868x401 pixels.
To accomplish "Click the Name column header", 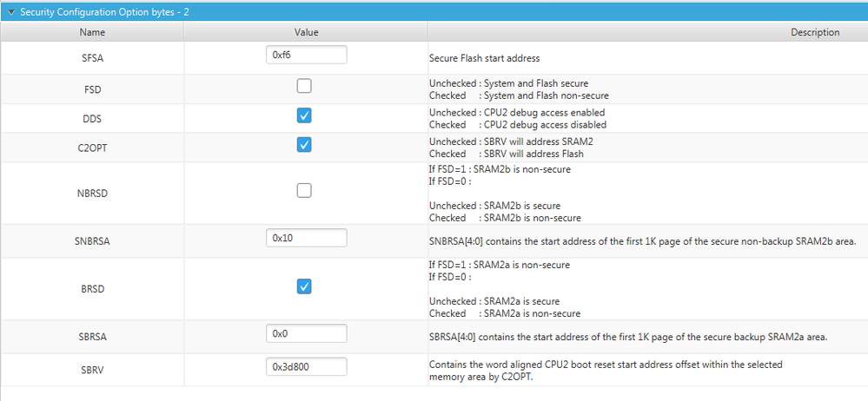I will [x=92, y=32].
